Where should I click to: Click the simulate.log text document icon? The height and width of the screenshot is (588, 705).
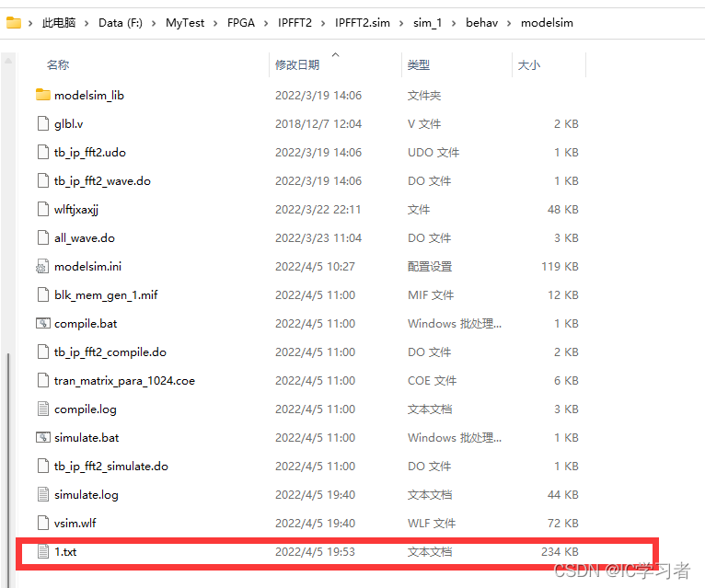pyautogui.click(x=42, y=494)
